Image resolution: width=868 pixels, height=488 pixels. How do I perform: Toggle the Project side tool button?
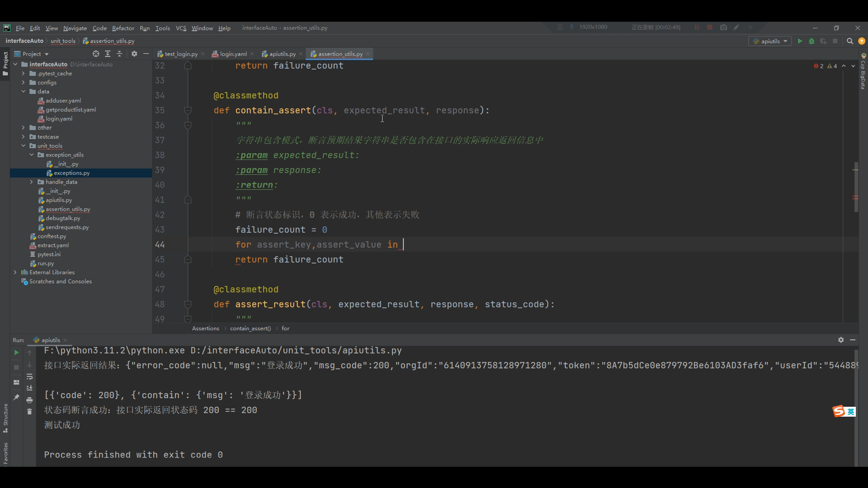pyautogui.click(x=5, y=63)
